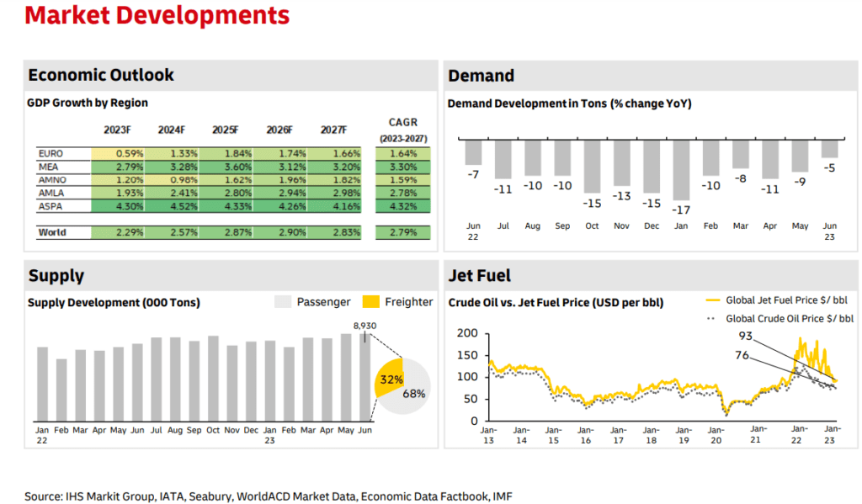Click the 'Jan-20' x-axis label

716,435
